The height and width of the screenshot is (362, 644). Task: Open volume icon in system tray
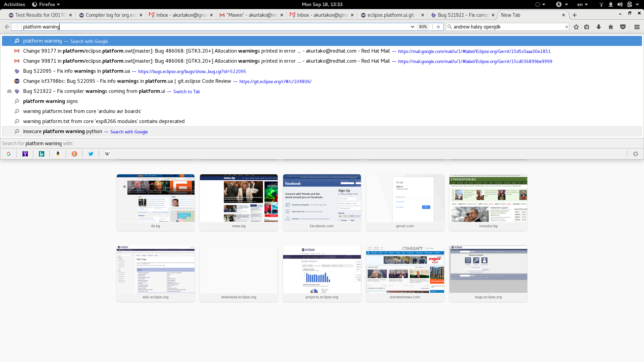coord(620,4)
